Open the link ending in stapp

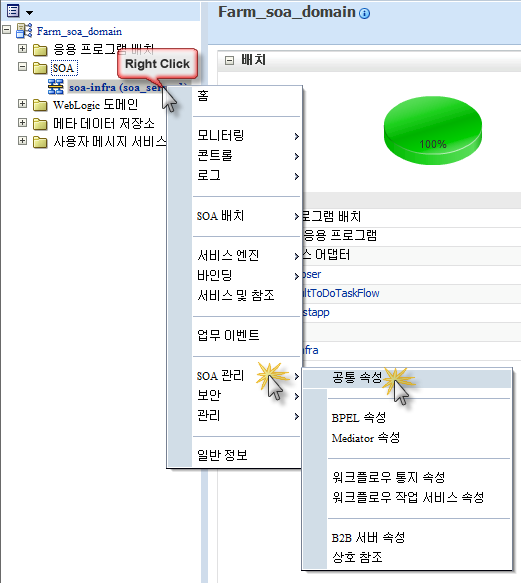[316, 312]
